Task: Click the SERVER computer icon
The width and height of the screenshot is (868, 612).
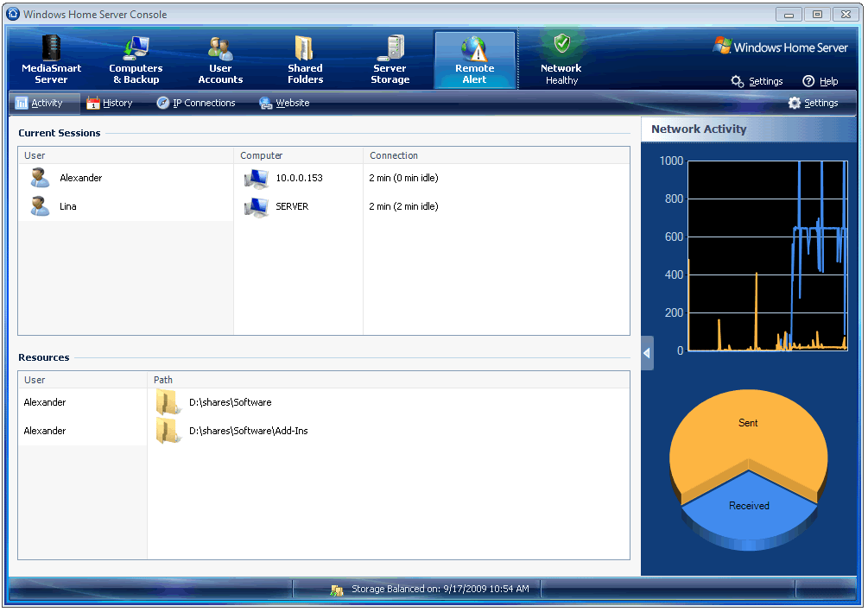Action: (257, 207)
